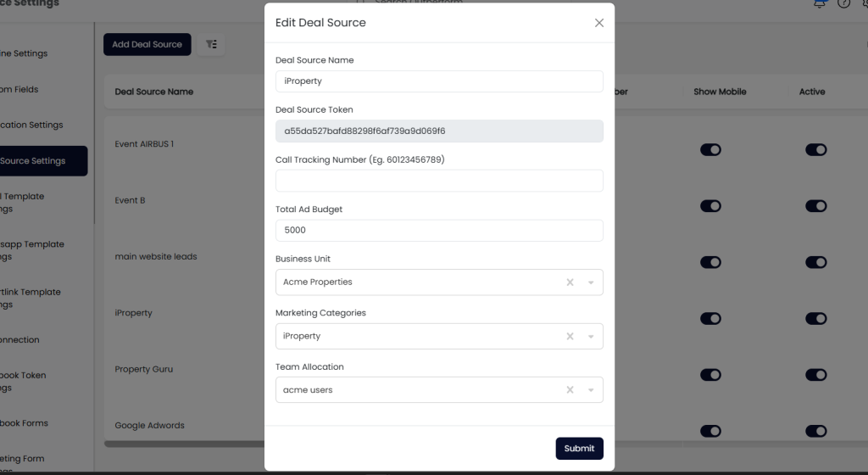Close the Edit Deal Source dialog

tap(599, 23)
